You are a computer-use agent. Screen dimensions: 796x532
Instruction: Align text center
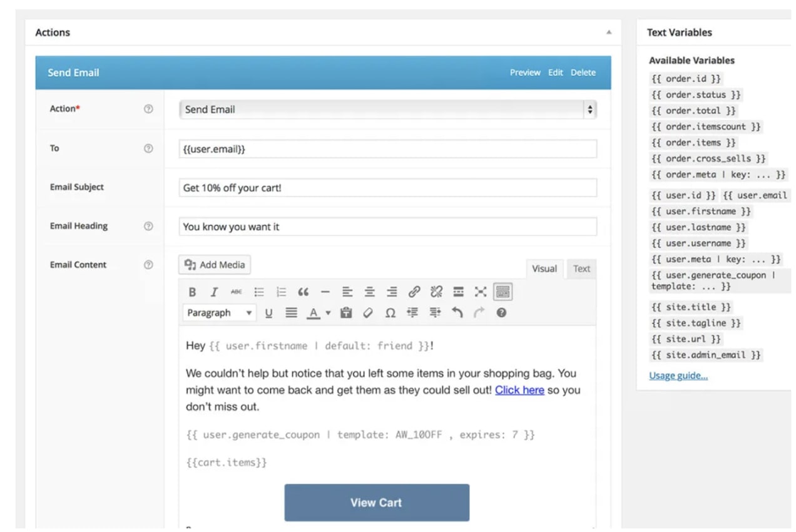pos(370,292)
